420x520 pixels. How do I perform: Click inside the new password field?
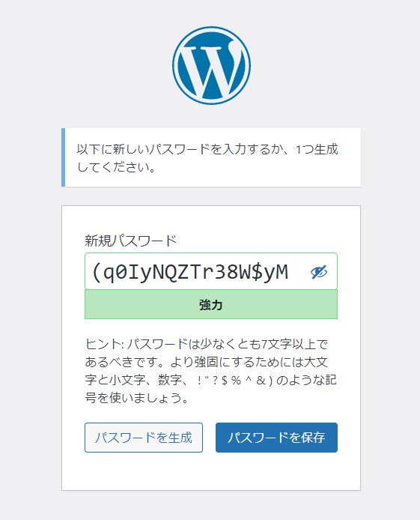pos(211,271)
